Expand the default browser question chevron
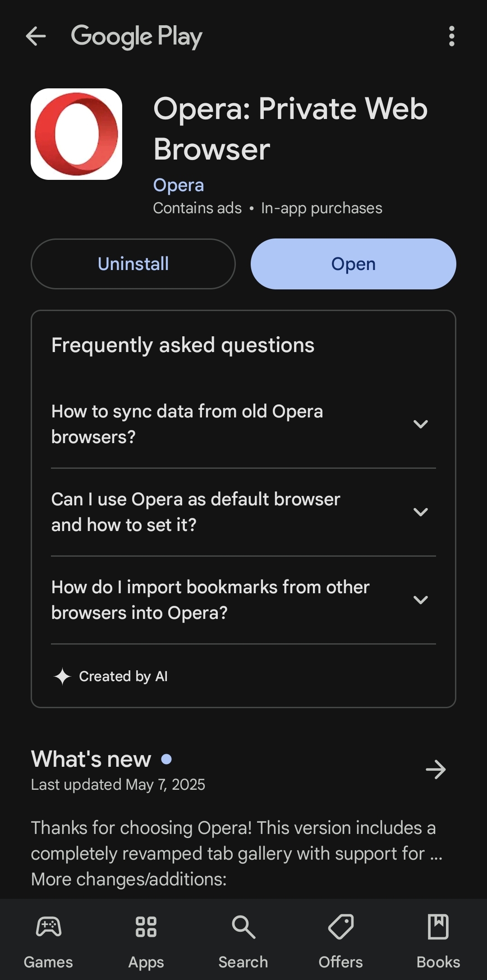Image resolution: width=487 pixels, height=980 pixels. [x=420, y=512]
